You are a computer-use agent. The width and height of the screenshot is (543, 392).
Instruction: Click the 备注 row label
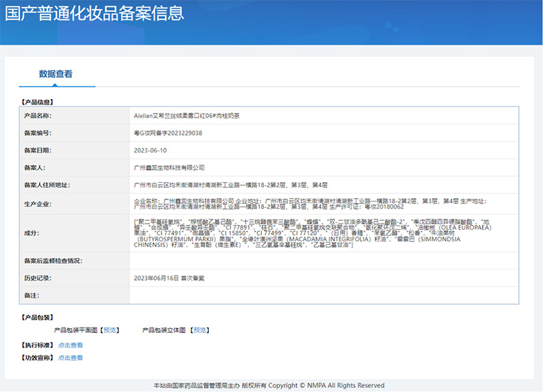tap(32, 295)
